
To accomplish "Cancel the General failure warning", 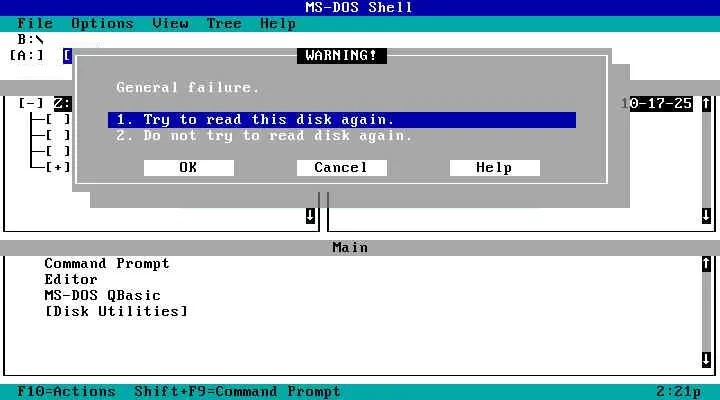I will 342,168.
